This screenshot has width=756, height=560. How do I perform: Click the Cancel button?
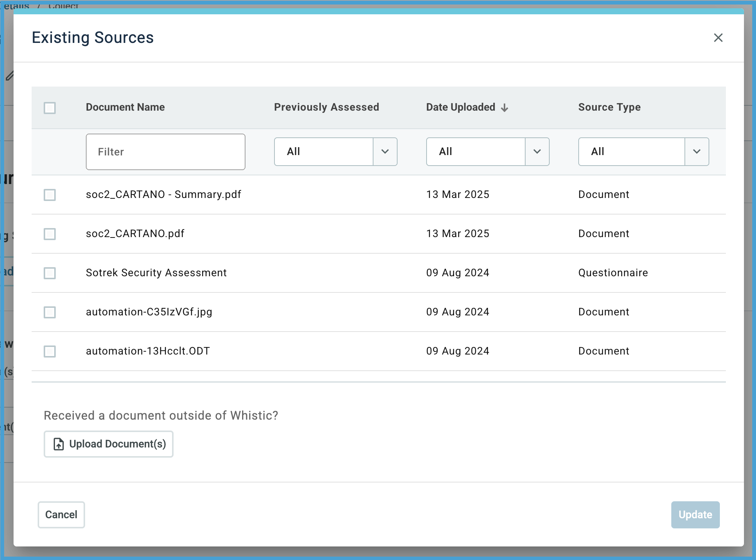click(x=61, y=514)
